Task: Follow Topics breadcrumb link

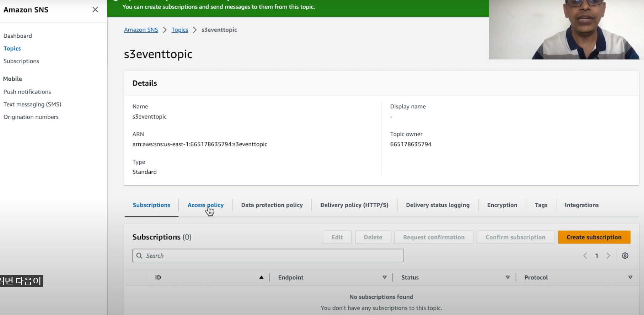Action: 180,30
